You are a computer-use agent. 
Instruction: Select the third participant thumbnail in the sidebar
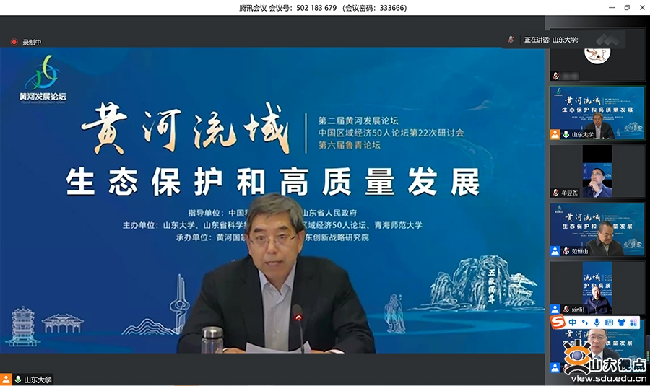pyautogui.click(x=597, y=171)
